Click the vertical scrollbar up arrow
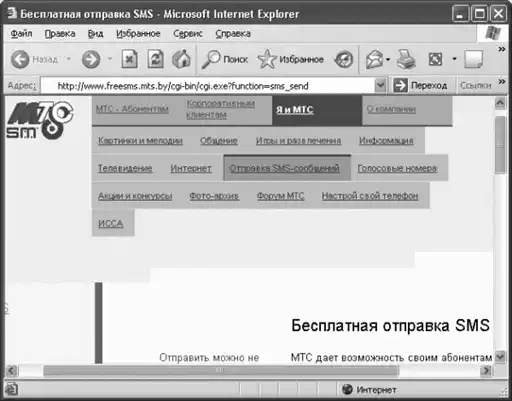 [500, 103]
